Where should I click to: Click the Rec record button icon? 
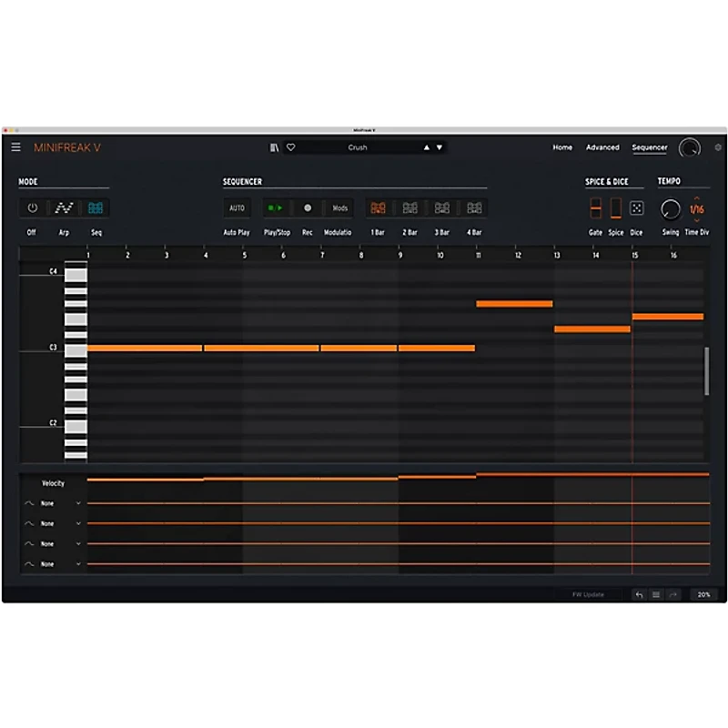(x=308, y=207)
